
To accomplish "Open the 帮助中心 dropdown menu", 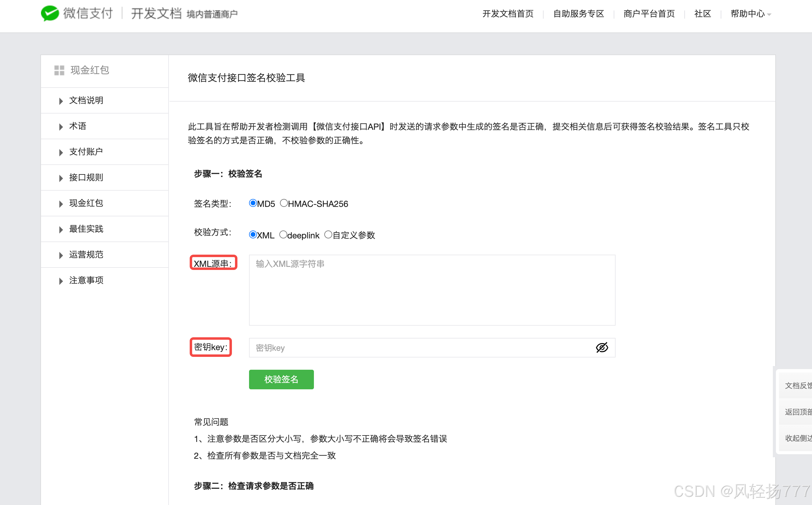I will coord(750,14).
